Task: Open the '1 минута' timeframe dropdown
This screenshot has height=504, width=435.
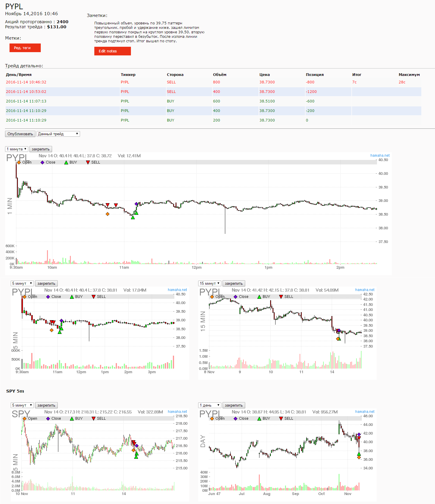Action: (17, 149)
